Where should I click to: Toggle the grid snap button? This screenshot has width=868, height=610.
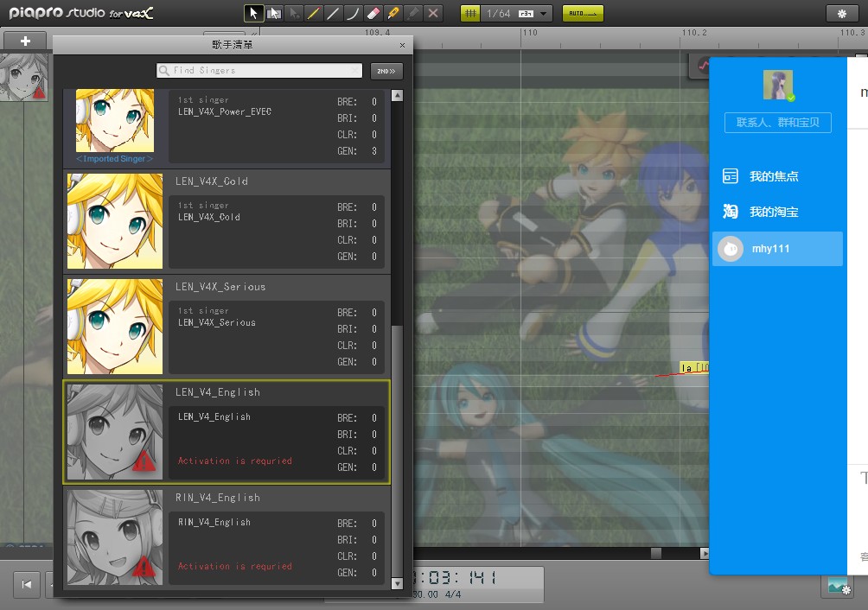pyautogui.click(x=470, y=13)
